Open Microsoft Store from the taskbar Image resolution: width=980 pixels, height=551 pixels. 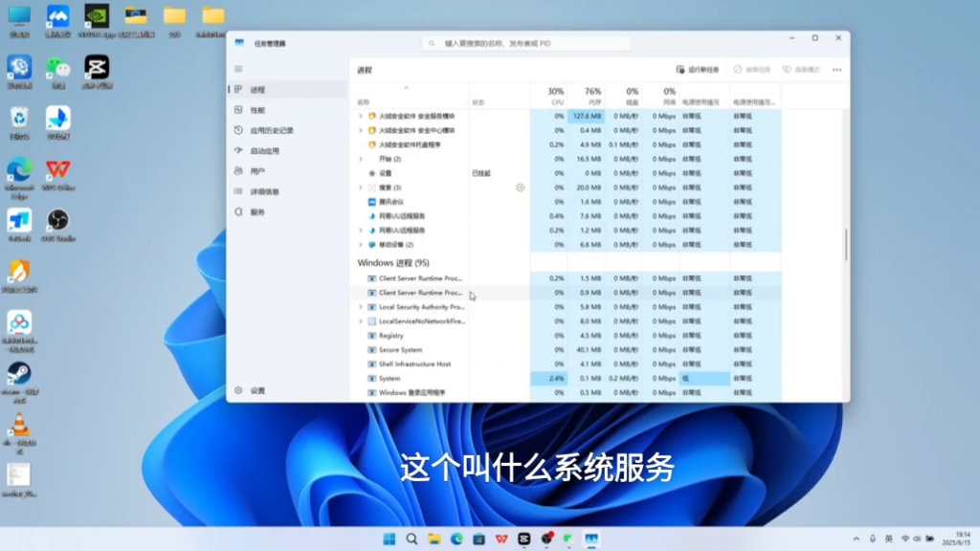(x=479, y=540)
